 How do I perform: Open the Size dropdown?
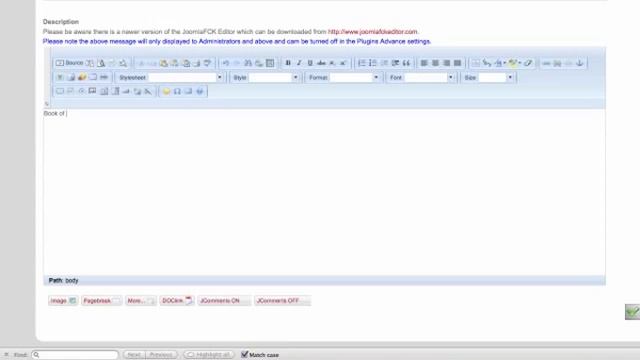[510, 77]
